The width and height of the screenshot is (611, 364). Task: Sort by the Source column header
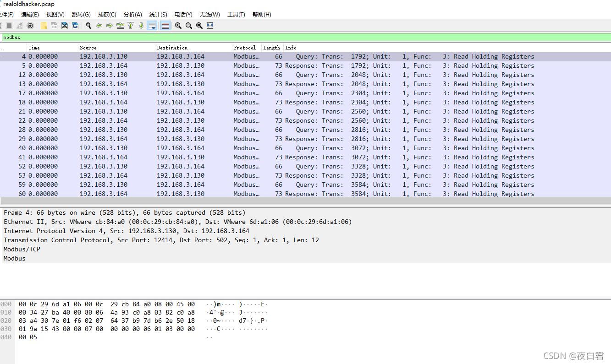click(116, 48)
